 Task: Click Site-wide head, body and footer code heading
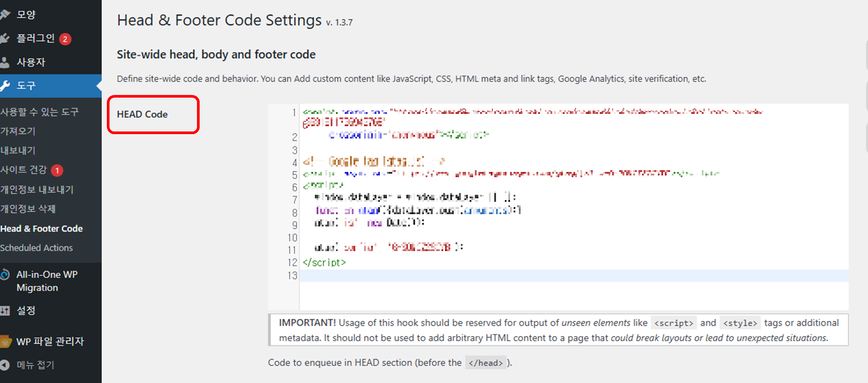(216, 55)
